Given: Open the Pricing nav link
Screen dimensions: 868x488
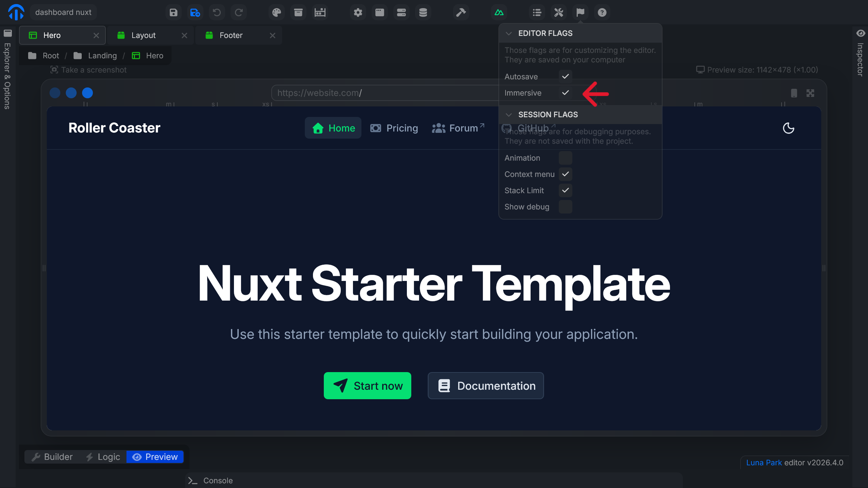Looking at the screenshot, I should coord(394,128).
